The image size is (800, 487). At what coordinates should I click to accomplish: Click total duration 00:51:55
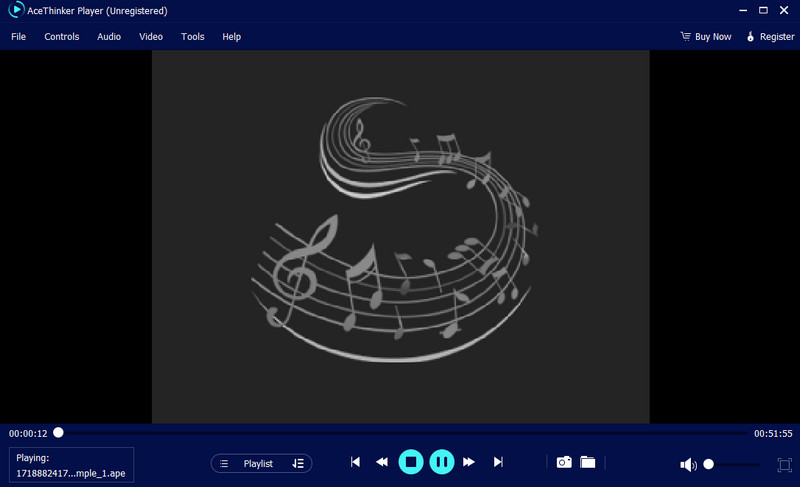(773, 433)
